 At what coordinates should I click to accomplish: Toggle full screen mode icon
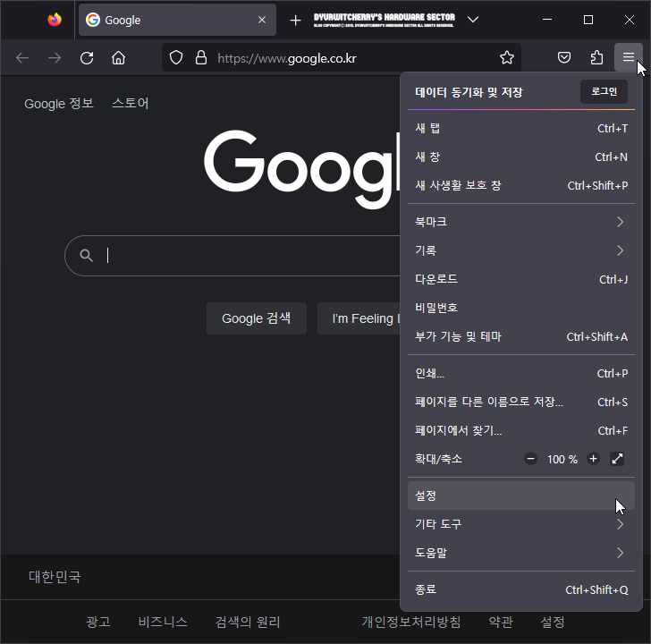[617, 459]
